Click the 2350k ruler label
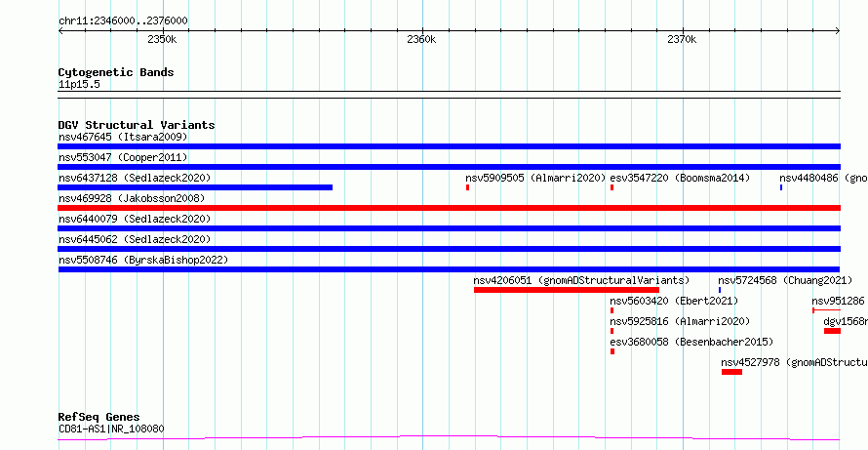 [162, 39]
